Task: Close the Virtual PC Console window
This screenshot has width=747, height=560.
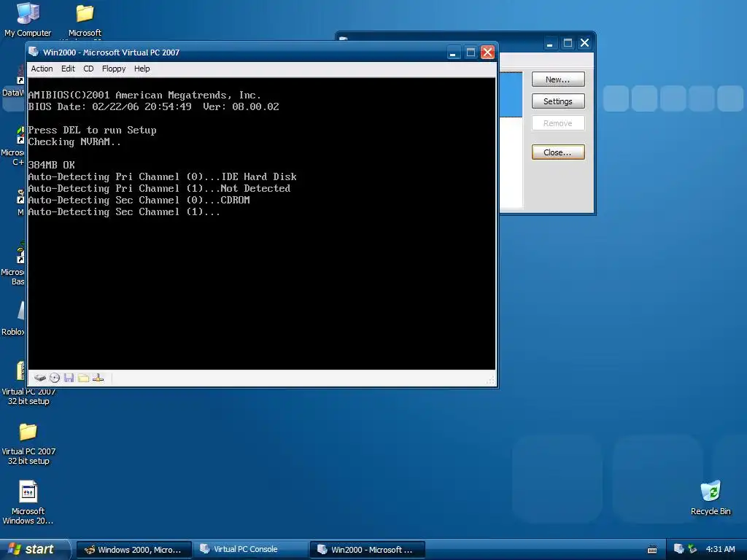Action: pos(584,43)
